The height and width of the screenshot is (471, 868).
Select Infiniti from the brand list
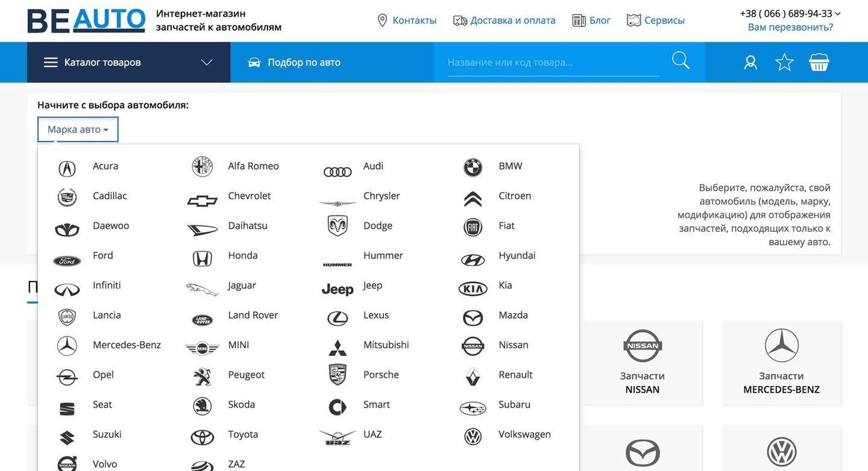click(x=107, y=285)
